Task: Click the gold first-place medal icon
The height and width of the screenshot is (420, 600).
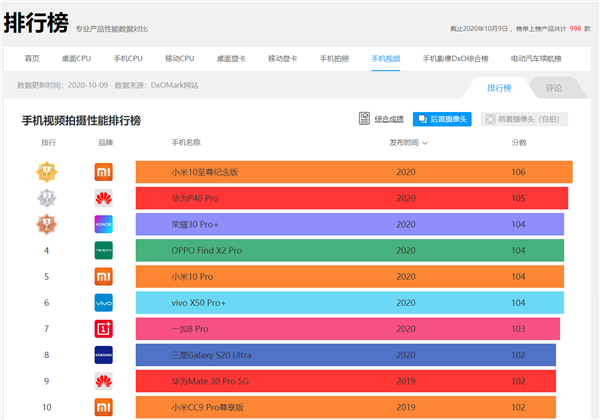Action: click(46, 172)
